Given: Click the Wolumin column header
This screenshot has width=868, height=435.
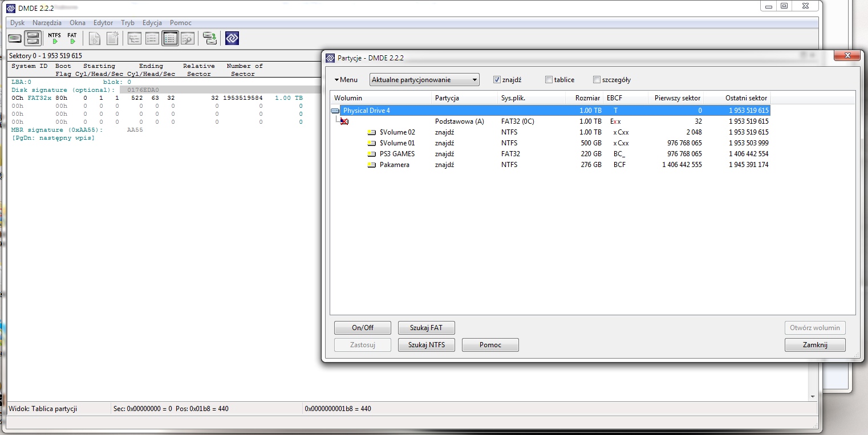Looking at the screenshot, I should pyautogui.click(x=380, y=98).
